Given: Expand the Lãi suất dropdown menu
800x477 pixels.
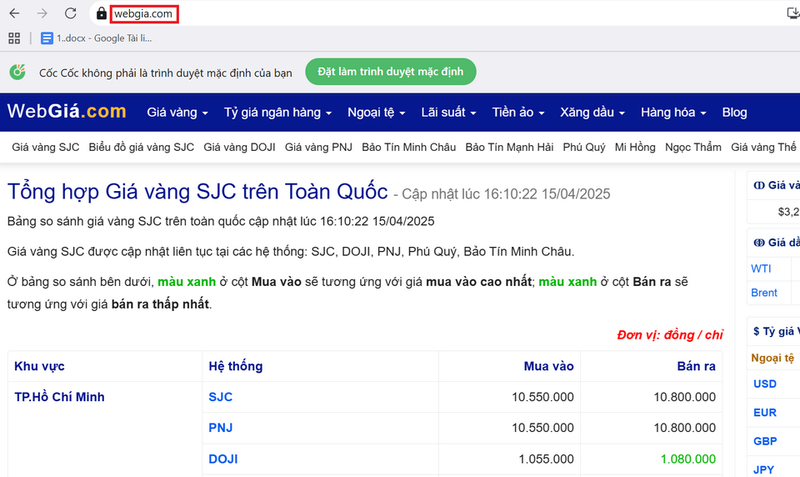Looking at the screenshot, I should 448,112.
